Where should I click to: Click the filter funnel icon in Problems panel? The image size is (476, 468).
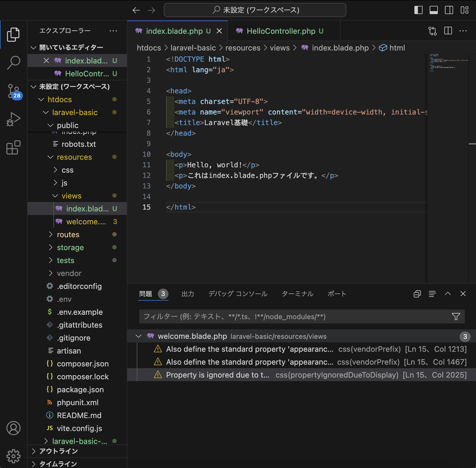point(456,317)
